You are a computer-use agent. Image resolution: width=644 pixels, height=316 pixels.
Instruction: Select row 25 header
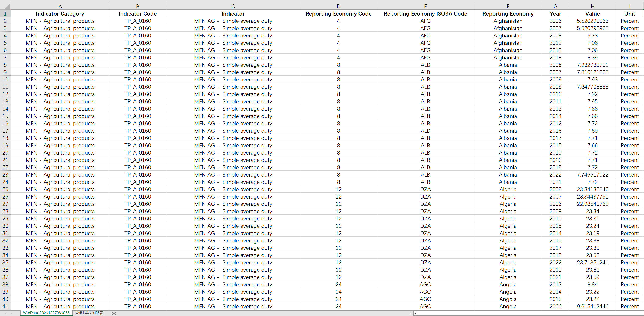point(5,189)
